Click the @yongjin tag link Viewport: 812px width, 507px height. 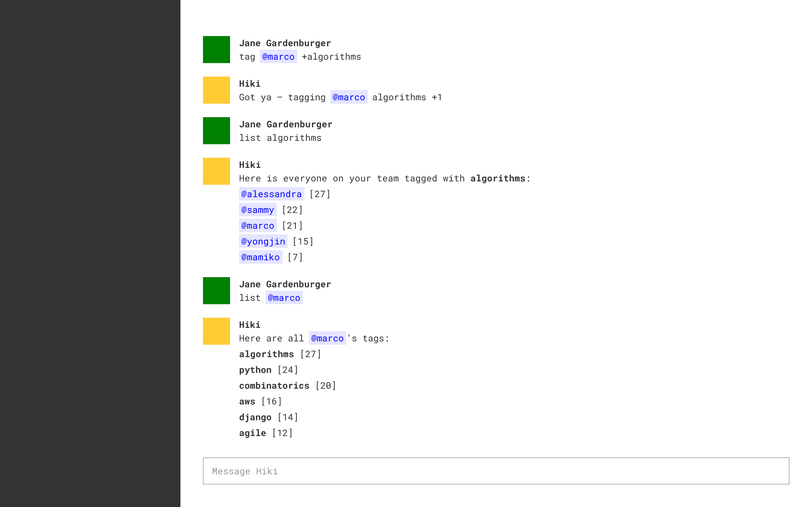[x=263, y=241]
